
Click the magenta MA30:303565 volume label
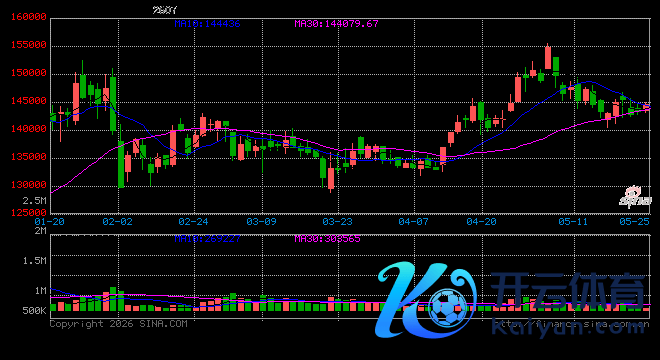(x=327, y=239)
